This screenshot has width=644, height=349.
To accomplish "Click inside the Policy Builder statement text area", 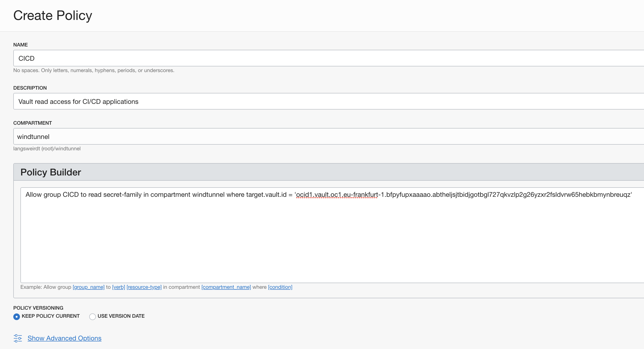I will pos(332,235).
